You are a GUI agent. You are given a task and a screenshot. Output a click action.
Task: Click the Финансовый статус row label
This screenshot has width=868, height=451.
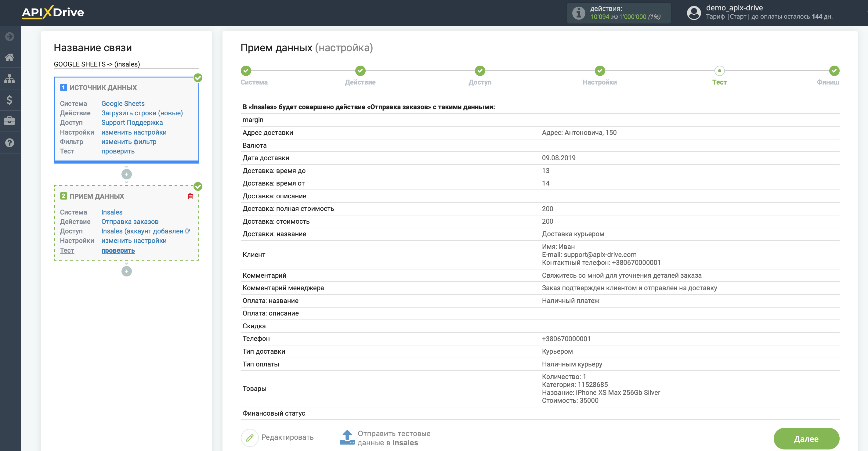(273, 413)
